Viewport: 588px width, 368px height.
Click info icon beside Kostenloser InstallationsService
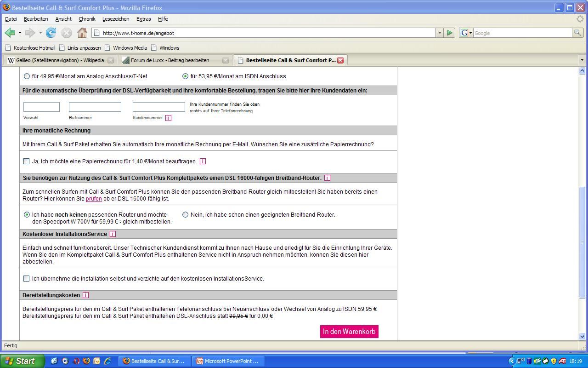click(x=113, y=234)
